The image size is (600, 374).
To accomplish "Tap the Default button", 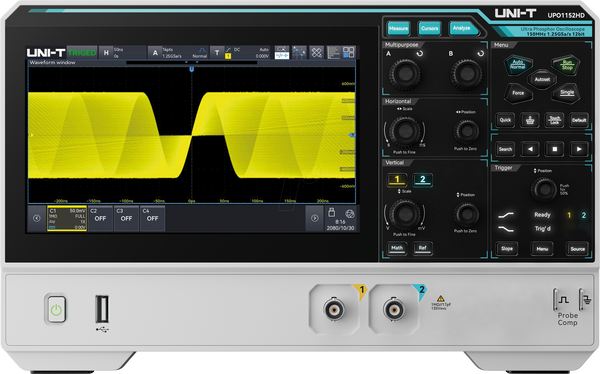I will pos(579,120).
